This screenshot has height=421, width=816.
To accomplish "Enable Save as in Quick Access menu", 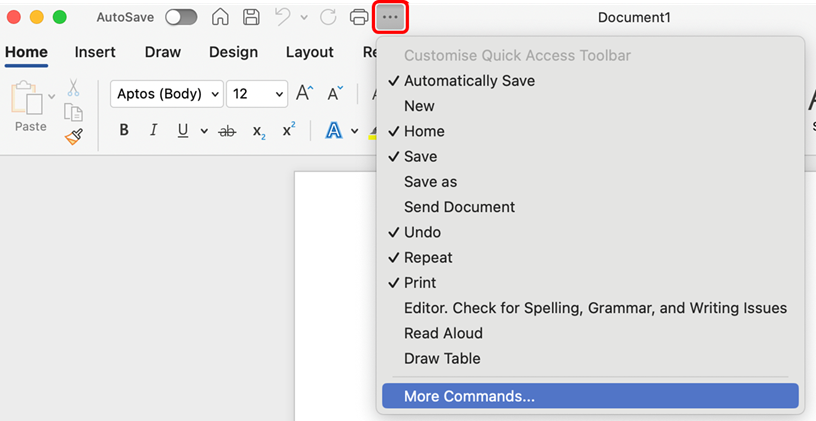I will click(590, 182).
